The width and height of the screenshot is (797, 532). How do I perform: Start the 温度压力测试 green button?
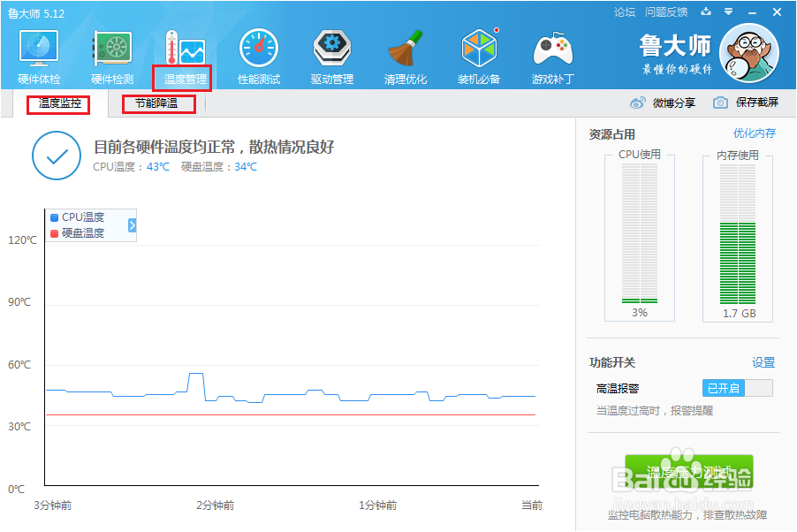click(x=688, y=472)
